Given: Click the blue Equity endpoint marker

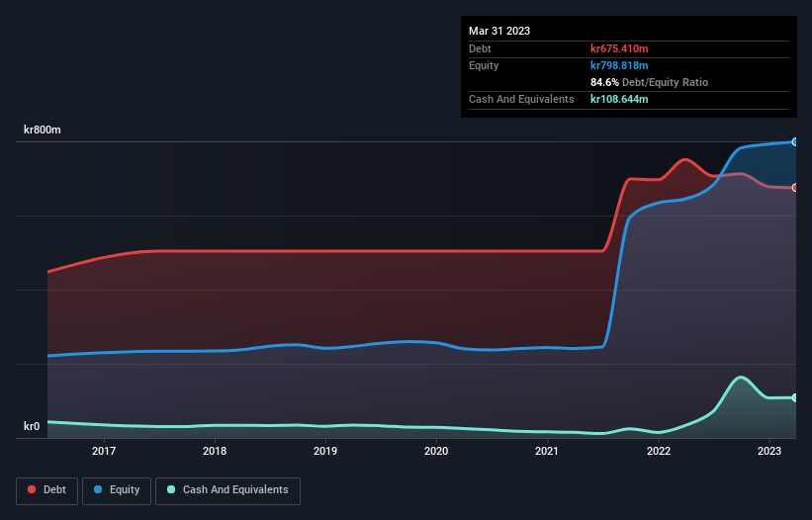Looking at the screenshot, I should pos(795,141).
